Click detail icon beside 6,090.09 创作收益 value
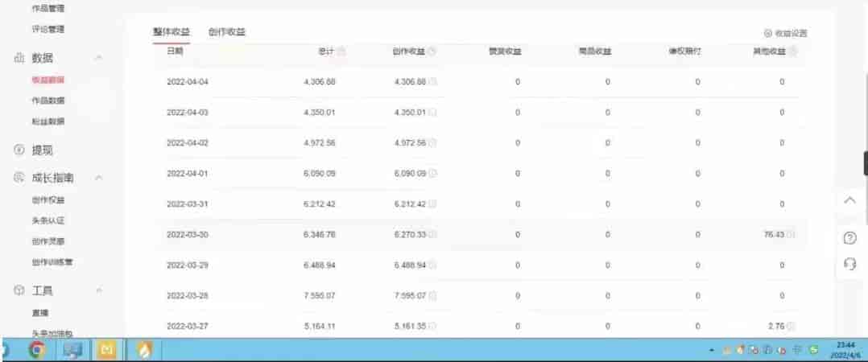 (432, 174)
